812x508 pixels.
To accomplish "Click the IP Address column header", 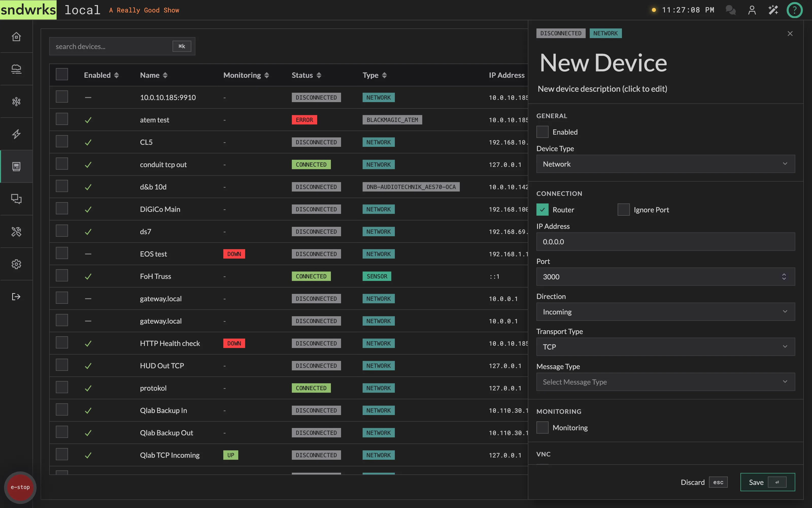I will point(506,75).
